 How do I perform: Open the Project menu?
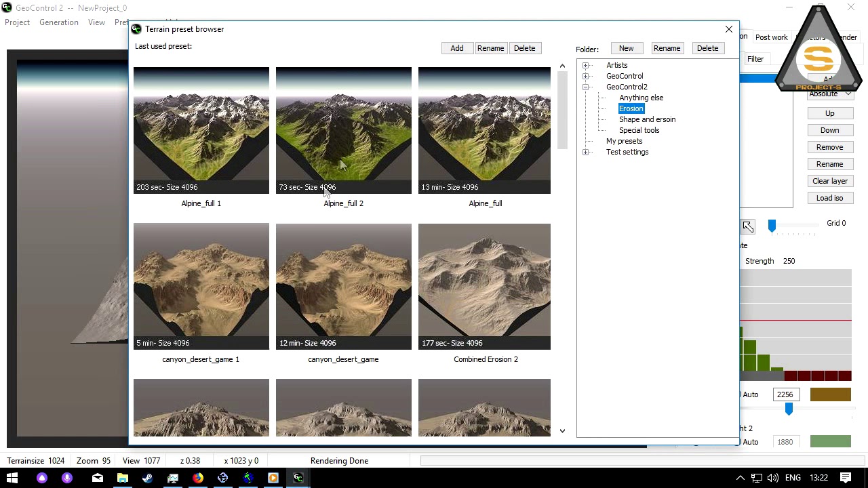pos(17,22)
